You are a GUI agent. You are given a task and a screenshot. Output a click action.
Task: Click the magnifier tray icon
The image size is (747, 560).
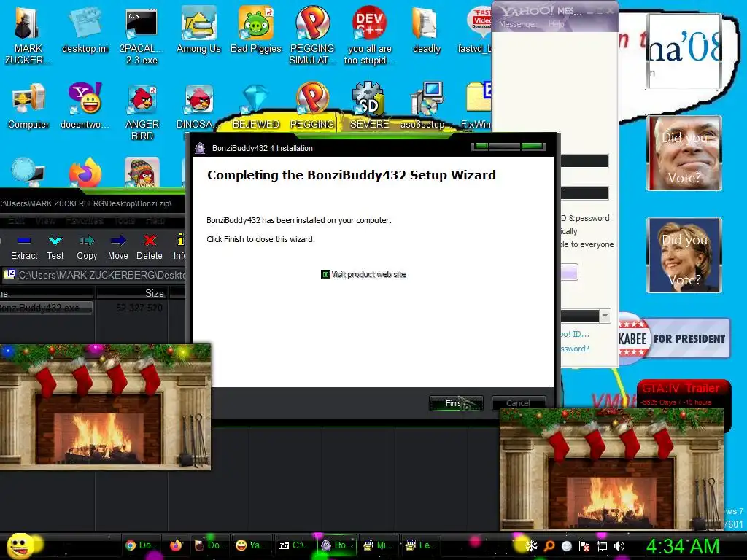[549, 546]
